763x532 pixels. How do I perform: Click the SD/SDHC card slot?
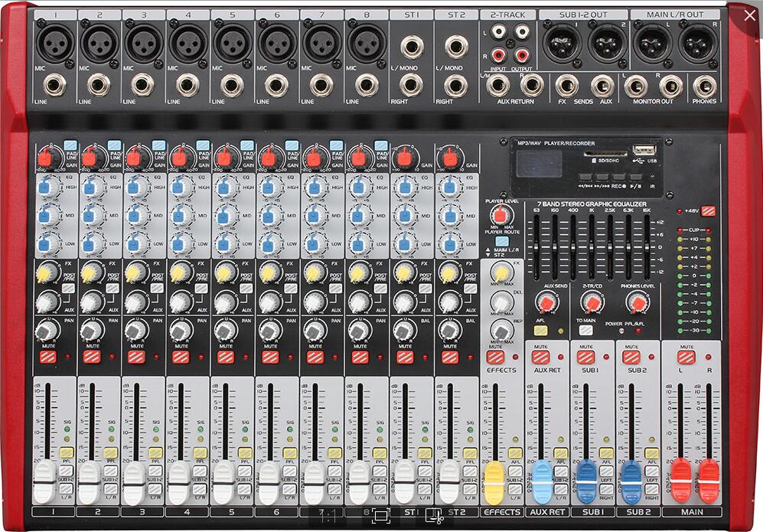(x=601, y=155)
